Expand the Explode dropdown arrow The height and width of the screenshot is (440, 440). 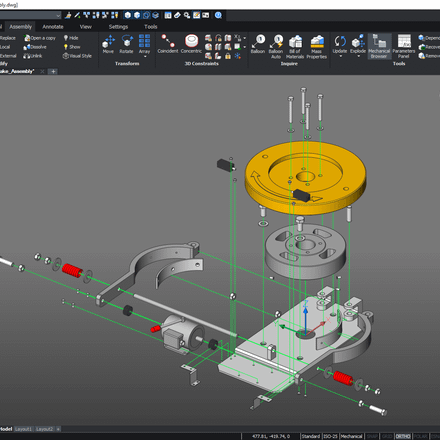pos(358,56)
